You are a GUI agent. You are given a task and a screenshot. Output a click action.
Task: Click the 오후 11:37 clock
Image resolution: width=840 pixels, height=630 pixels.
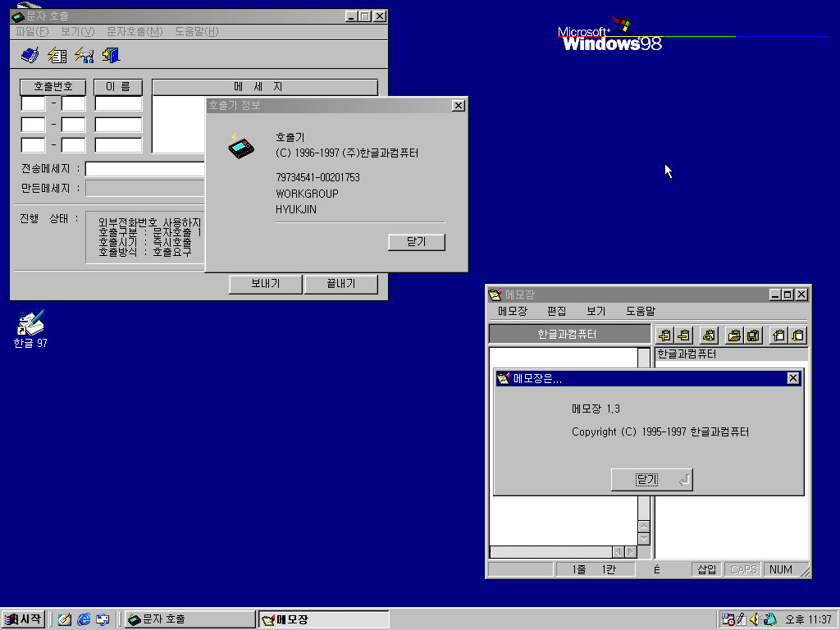coord(808,619)
